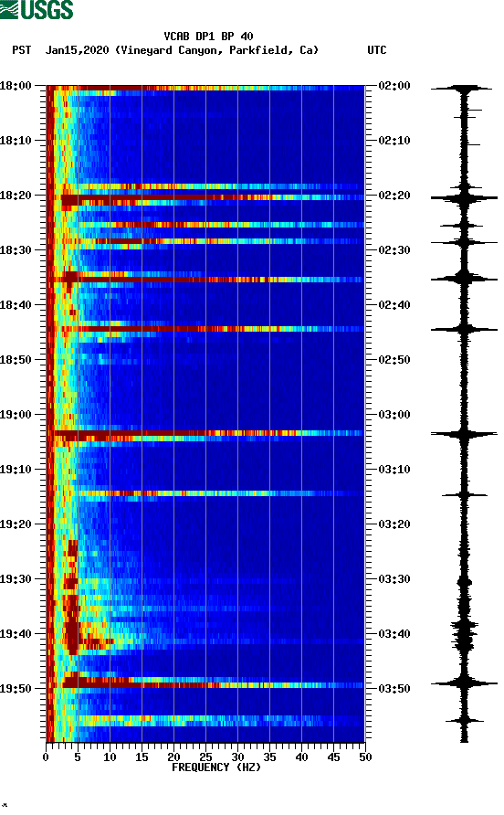Screen dimensions: 504x815
Task: Click the '0' frequency tick label
Action: pos(46,757)
